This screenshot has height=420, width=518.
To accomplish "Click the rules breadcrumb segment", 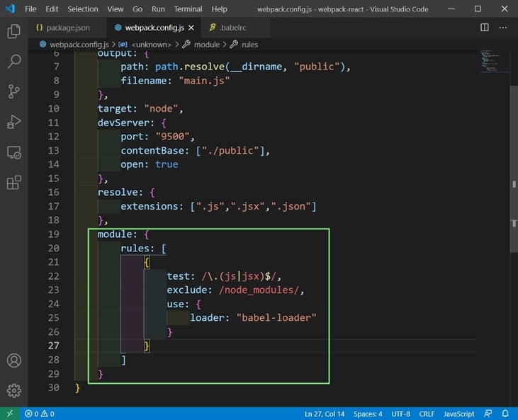I will [249, 45].
